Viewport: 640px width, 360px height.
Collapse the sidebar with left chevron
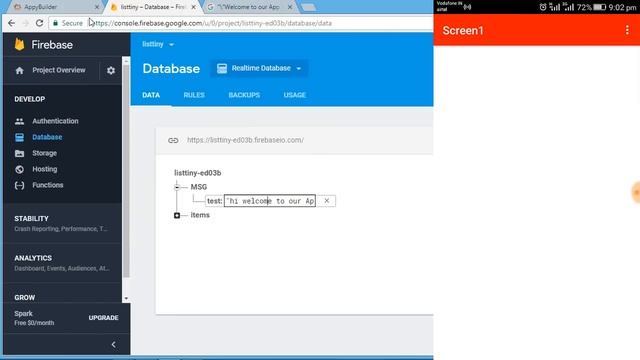(x=113, y=345)
